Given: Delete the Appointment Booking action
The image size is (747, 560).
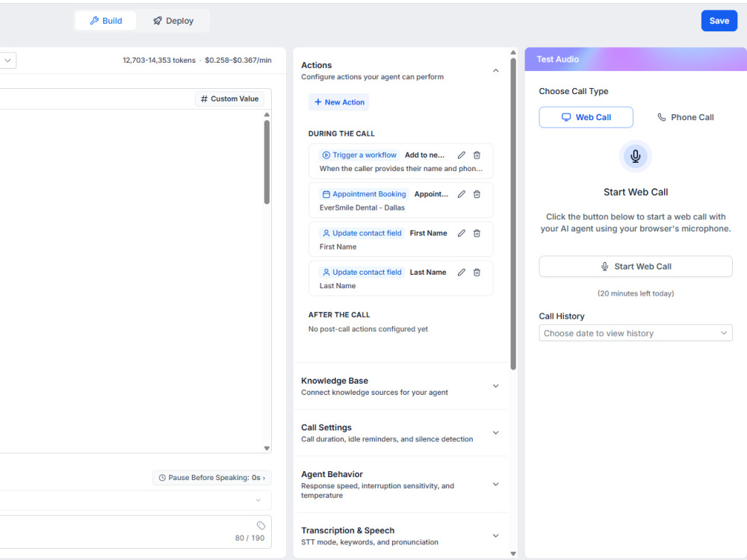Looking at the screenshot, I should point(477,194).
